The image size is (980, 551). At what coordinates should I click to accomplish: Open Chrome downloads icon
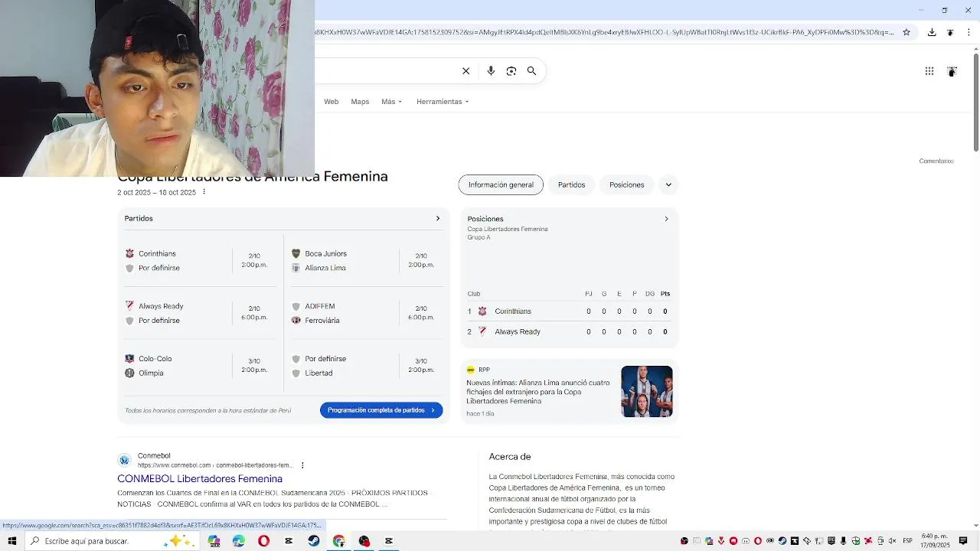pyautogui.click(x=932, y=32)
